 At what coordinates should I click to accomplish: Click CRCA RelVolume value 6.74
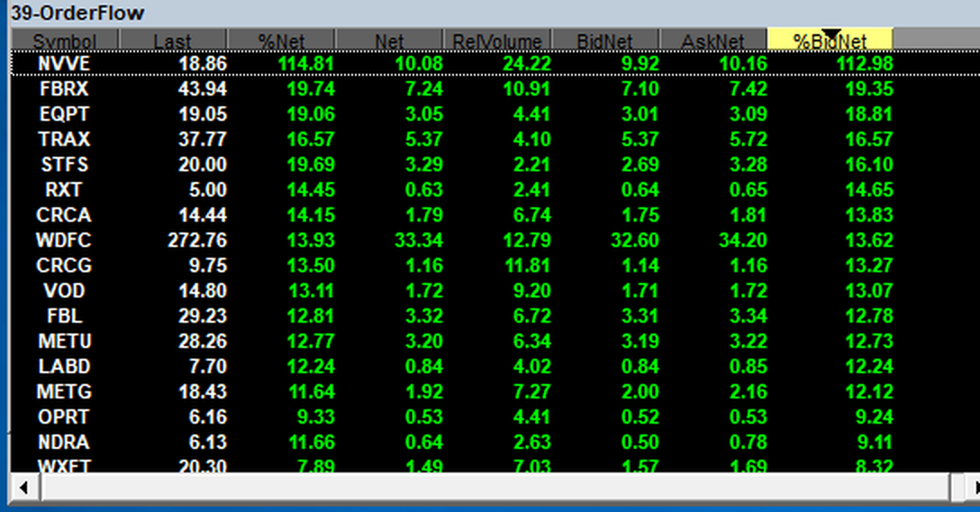(x=531, y=215)
